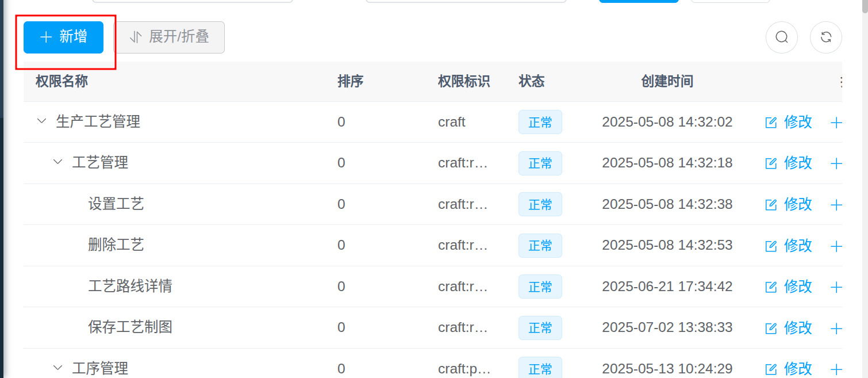Click the plus icon in 保存工艺制图 row
Screen dimensions: 868x378
(x=836, y=329)
